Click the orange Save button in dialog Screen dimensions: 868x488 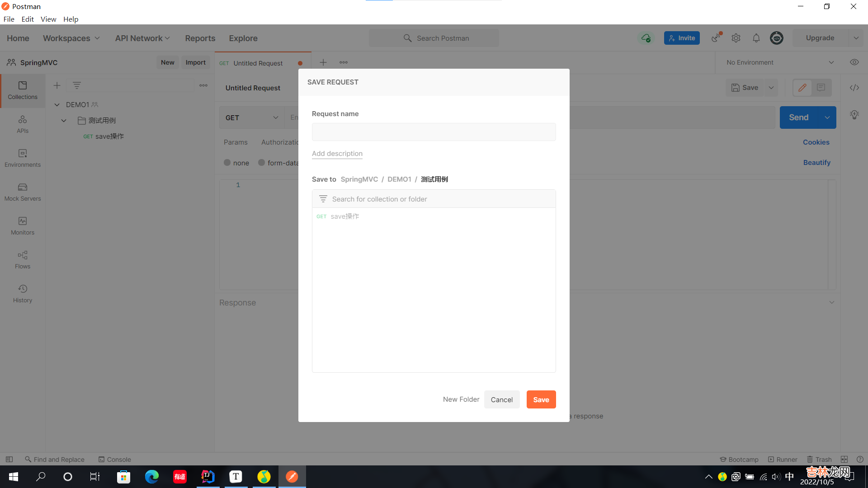[x=541, y=399]
